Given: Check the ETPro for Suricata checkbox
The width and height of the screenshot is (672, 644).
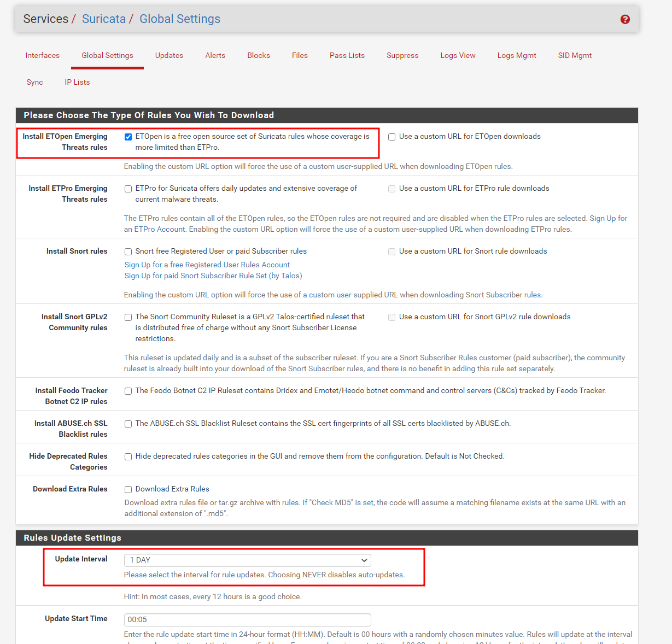Looking at the screenshot, I should tap(128, 189).
